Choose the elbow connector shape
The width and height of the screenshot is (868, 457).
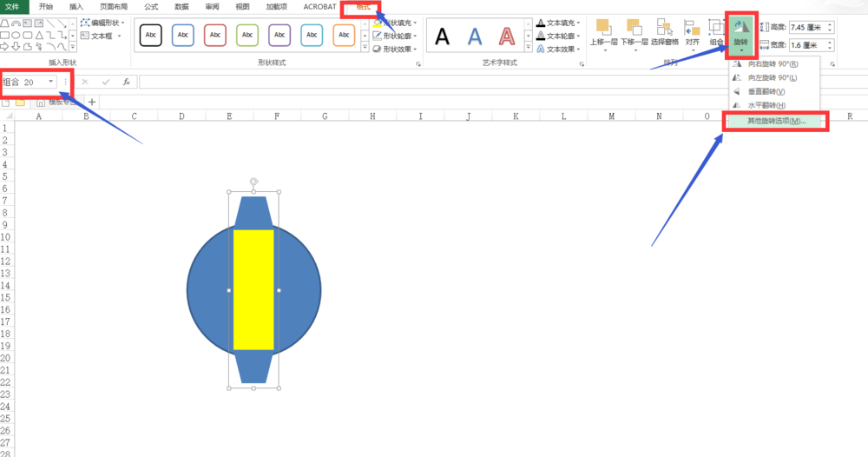[50, 35]
